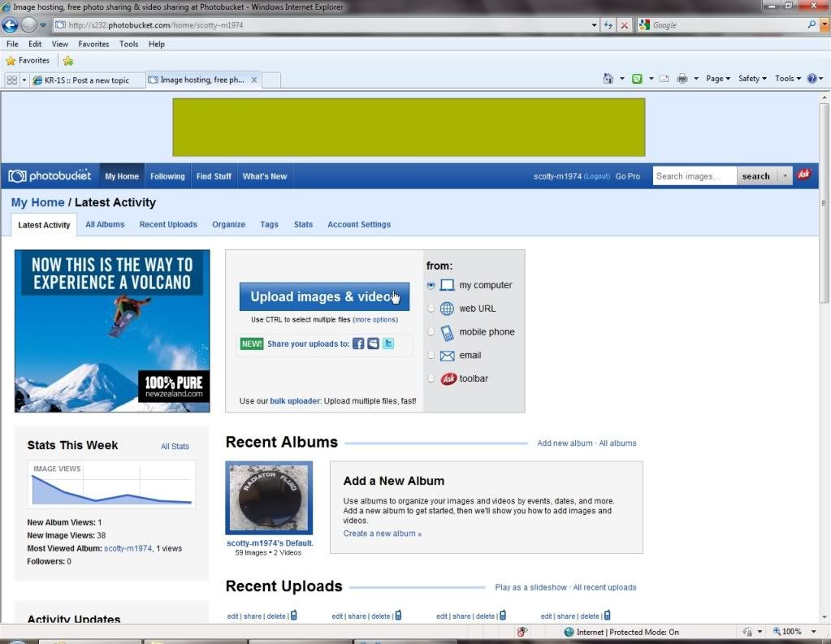Screen dimensions: 831x644
Task: Click the Home icon in command bar
Action: tap(608, 79)
